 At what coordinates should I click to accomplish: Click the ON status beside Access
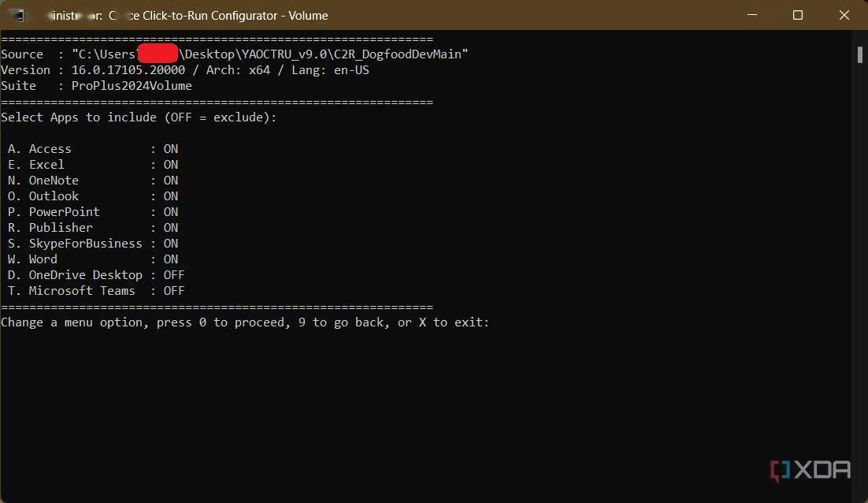pos(170,149)
